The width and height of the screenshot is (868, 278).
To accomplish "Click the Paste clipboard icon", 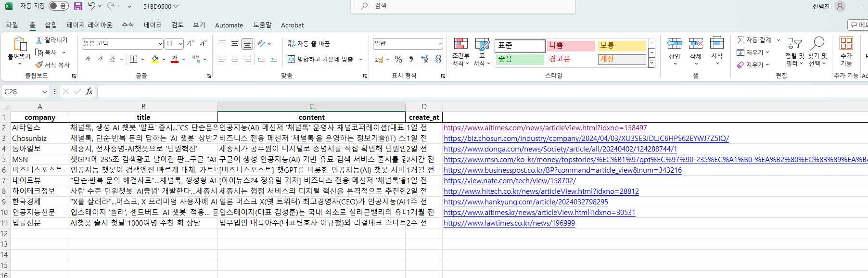I will tap(19, 44).
